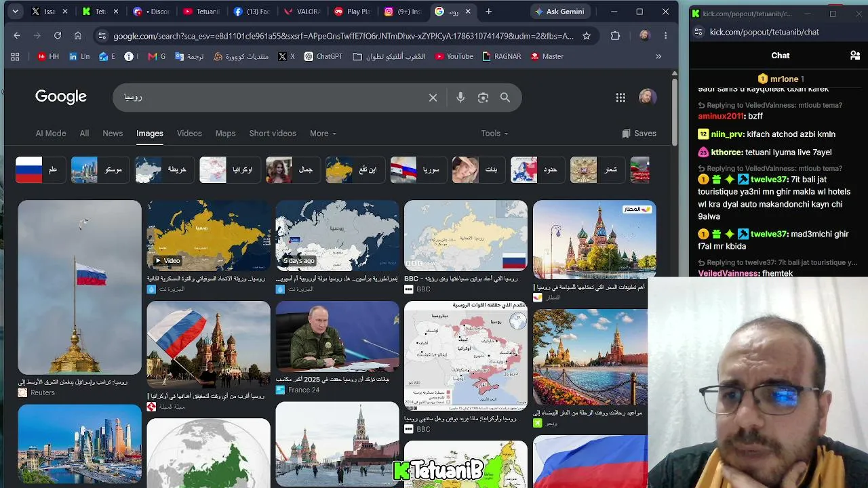Switch to Short videos results tab

click(x=273, y=134)
